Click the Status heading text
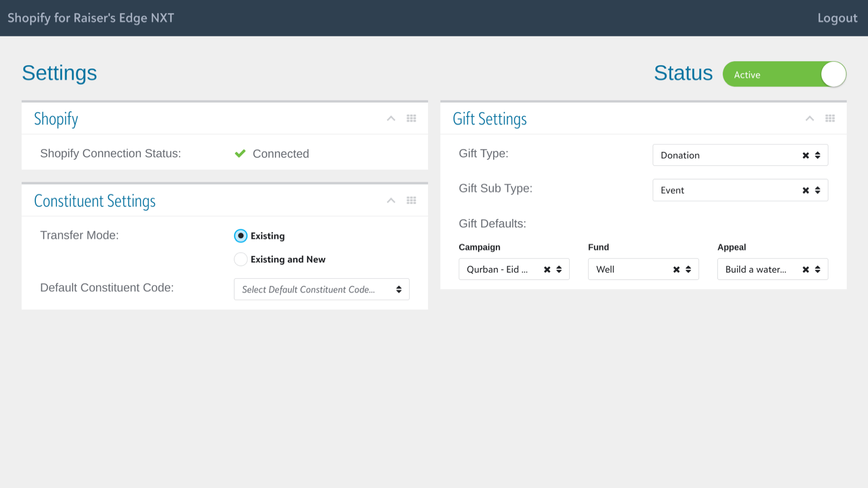 tap(683, 73)
